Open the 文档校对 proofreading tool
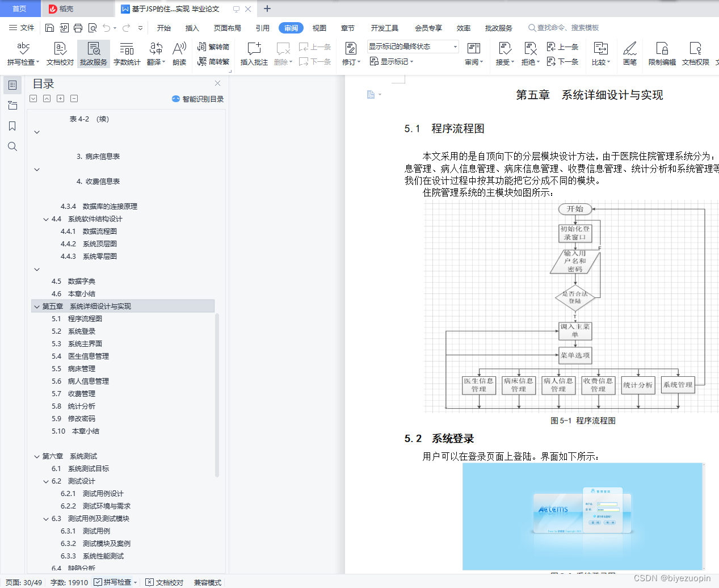719x588 pixels. click(60, 54)
